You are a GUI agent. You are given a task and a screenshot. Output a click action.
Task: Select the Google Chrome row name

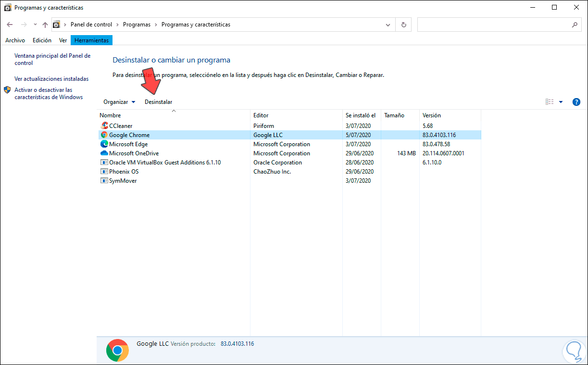pos(129,135)
